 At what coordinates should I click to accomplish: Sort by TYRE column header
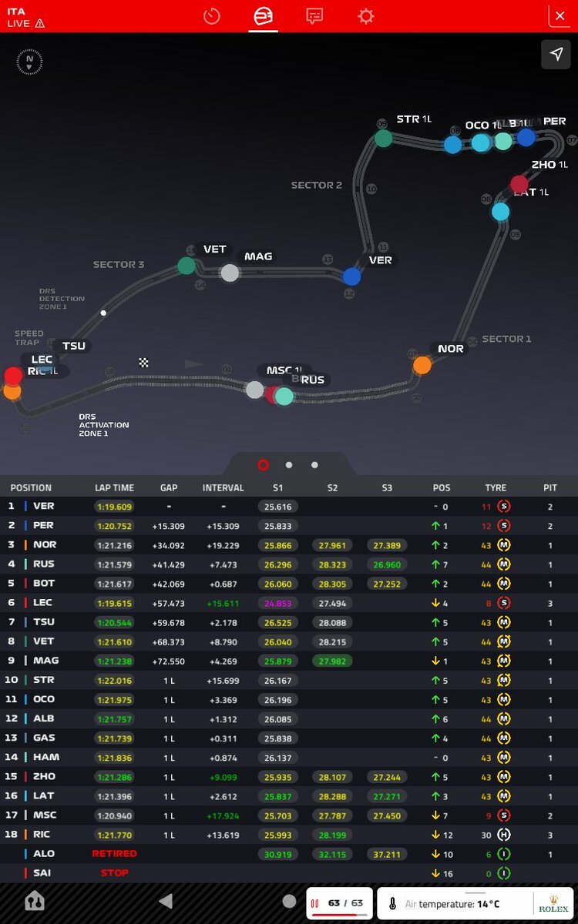[x=496, y=487]
